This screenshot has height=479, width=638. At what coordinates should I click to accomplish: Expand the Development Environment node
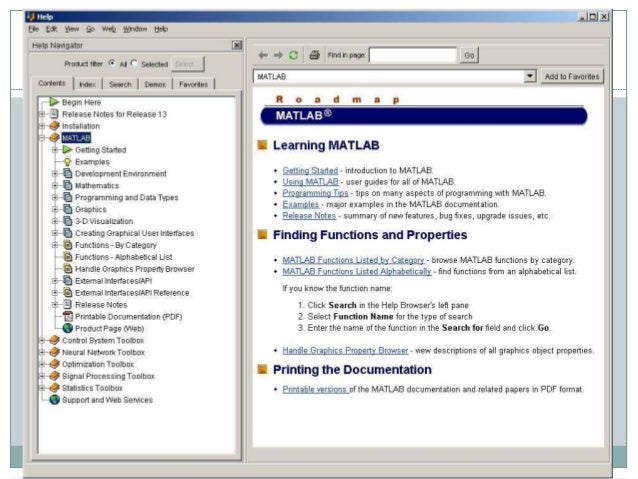click(55, 174)
